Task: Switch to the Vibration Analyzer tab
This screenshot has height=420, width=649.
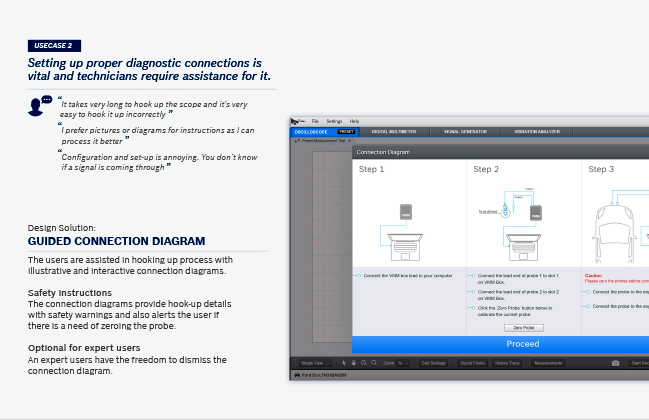Action: click(x=538, y=131)
